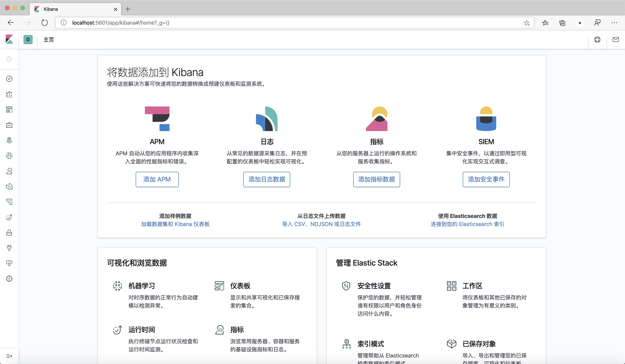This screenshot has height=364, width=625.
Task: Open 连接到您的 Elasticsearch 索引 link
Action: coord(467,224)
